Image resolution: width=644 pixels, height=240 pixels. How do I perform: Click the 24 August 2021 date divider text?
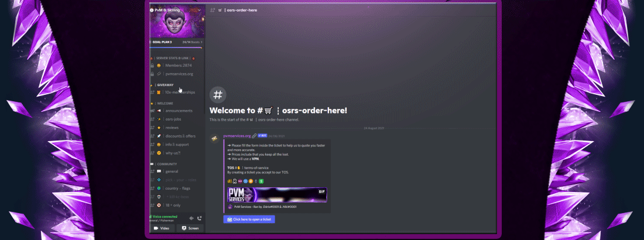click(x=374, y=128)
